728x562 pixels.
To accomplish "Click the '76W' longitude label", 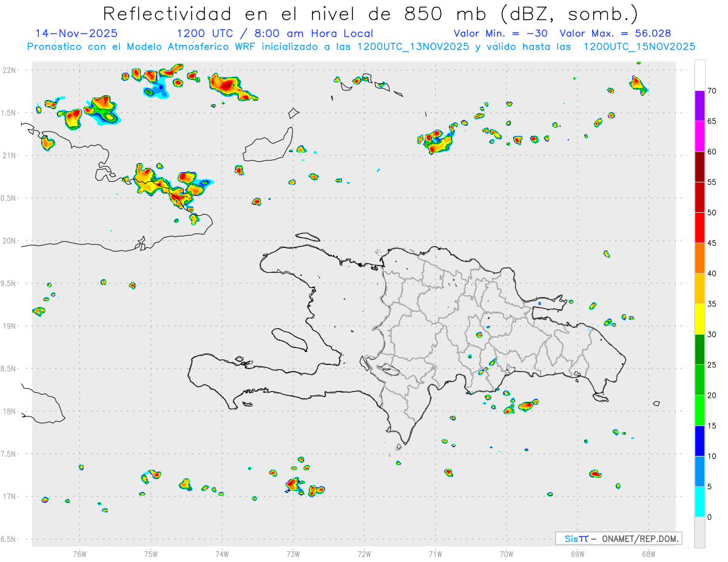I will (79, 554).
